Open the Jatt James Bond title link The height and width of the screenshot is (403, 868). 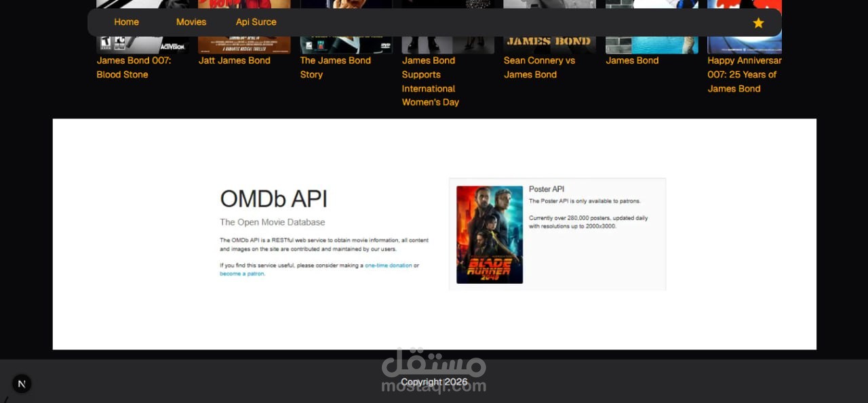click(x=234, y=60)
